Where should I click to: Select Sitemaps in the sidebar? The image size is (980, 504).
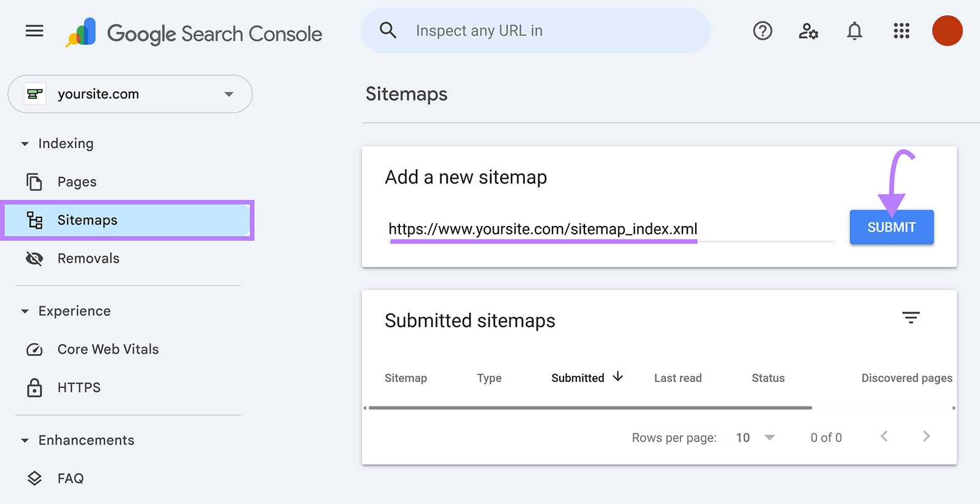click(87, 220)
